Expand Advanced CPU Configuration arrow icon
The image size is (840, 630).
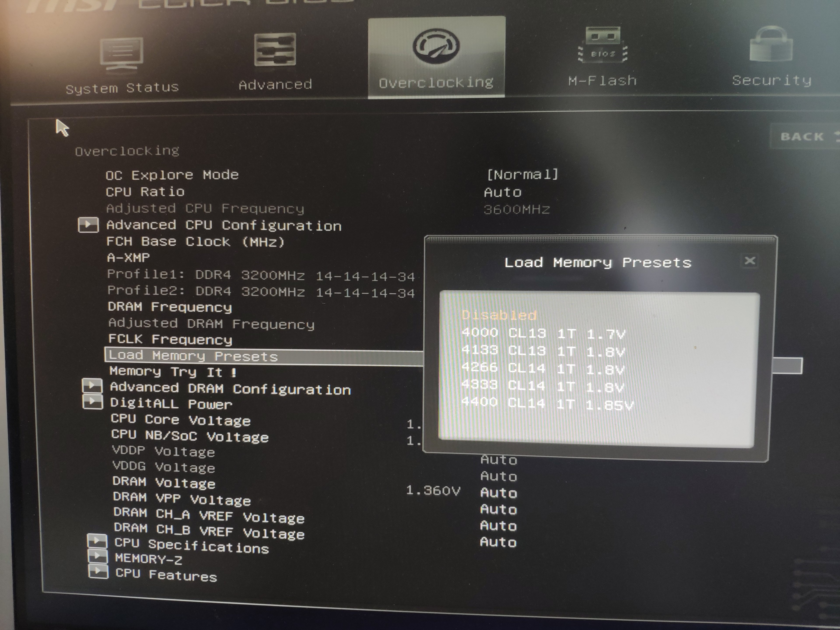[x=88, y=225]
